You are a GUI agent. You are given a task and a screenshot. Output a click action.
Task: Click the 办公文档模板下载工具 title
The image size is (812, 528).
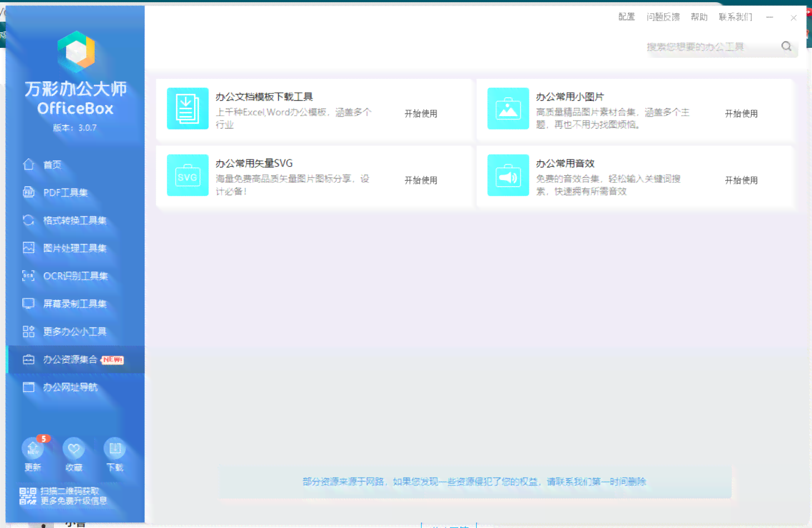click(x=264, y=97)
